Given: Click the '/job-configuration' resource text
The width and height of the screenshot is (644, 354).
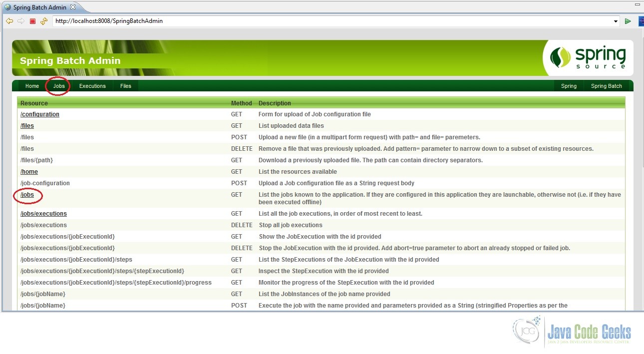Looking at the screenshot, I should 45,183.
